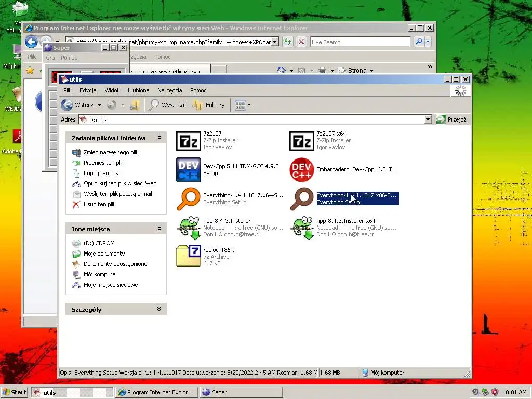Click the IE search magnifier button
532x399 pixels.
point(419,42)
